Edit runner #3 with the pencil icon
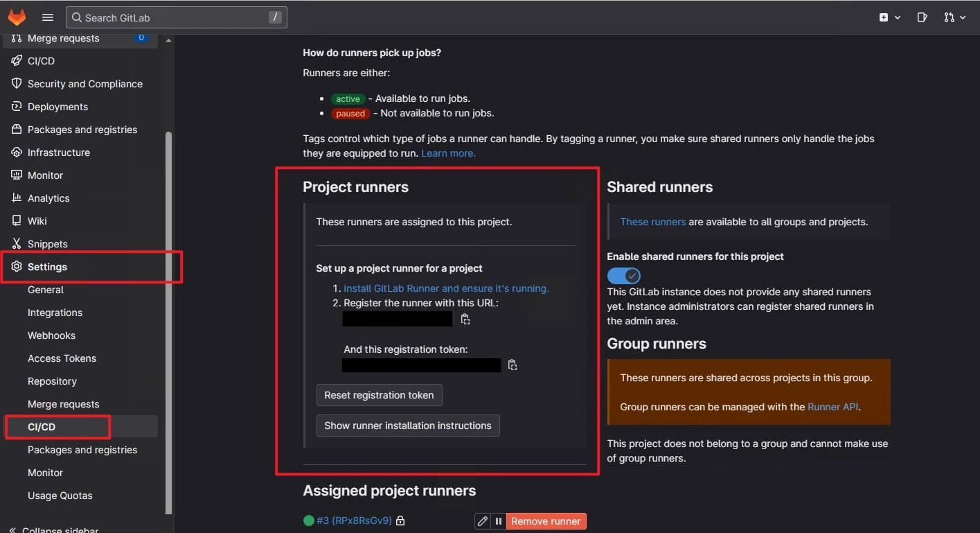Image resolution: width=980 pixels, height=533 pixels. [x=483, y=521]
